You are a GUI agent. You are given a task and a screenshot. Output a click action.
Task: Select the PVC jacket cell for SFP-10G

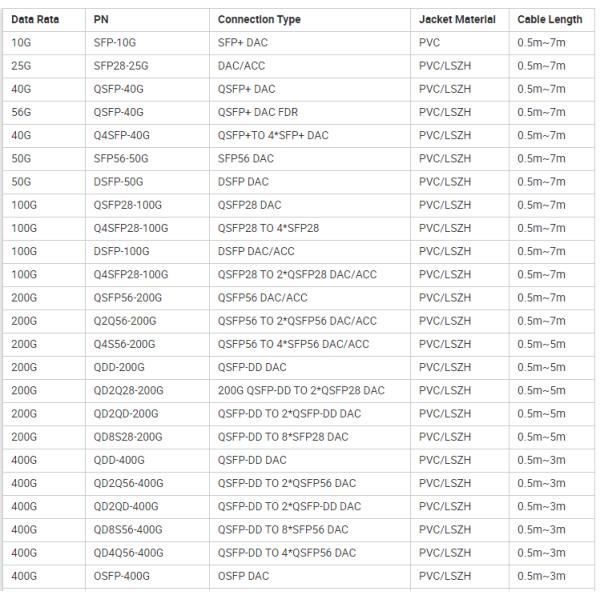(x=431, y=43)
